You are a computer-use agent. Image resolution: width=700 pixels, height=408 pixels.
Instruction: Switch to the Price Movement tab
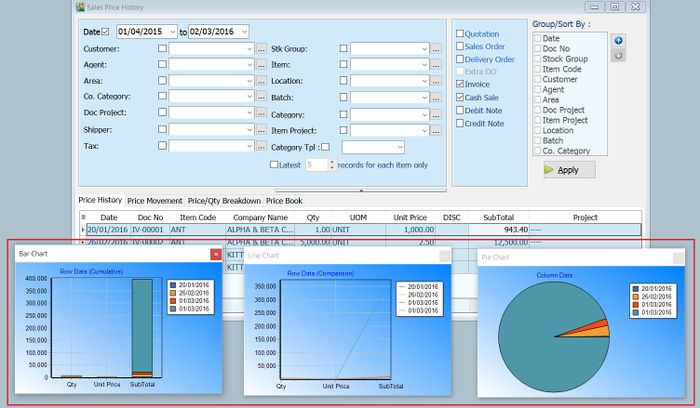155,201
